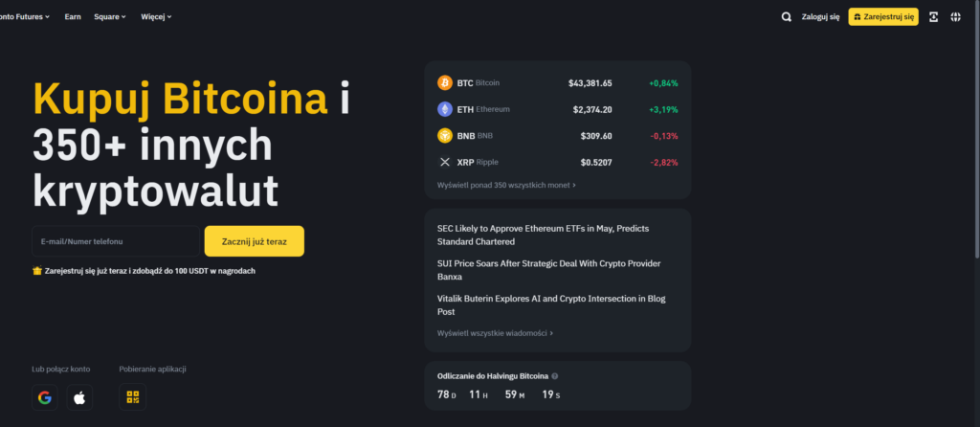Image resolution: width=980 pixels, height=427 pixels.
Task: Click the halving countdown info icon
Action: [x=555, y=376]
